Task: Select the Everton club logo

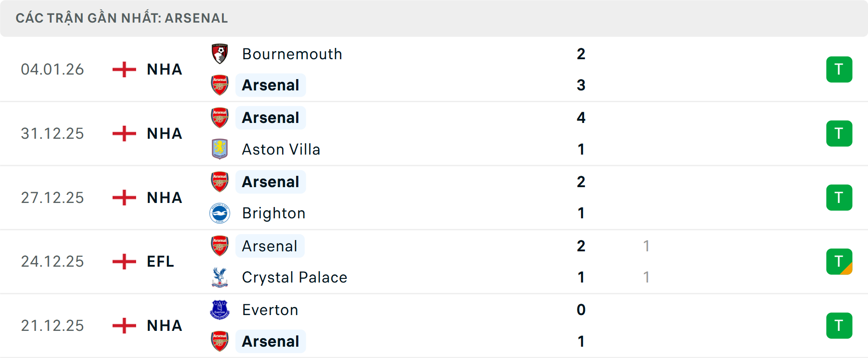Action: [x=220, y=310]
